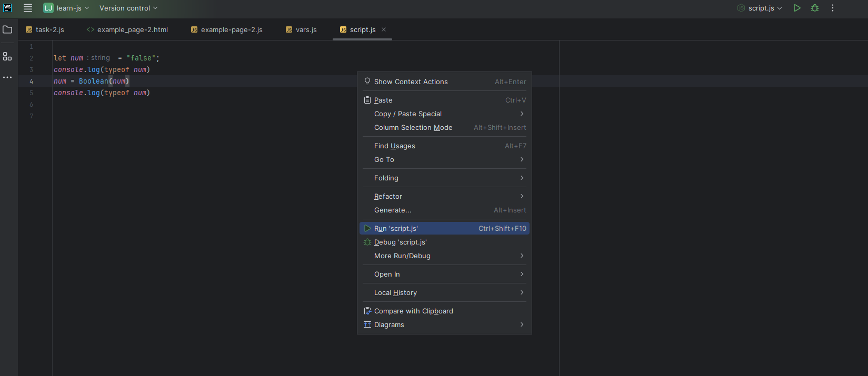
Task: Expand the Diagrams submenu
Action: [x=445, y=324]
